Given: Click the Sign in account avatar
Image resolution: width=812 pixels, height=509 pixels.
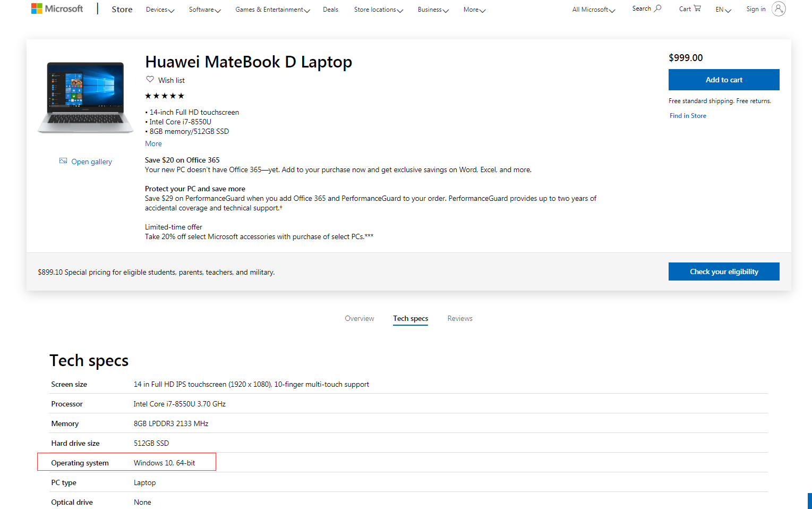Looking at the screenshot, I should click(x=778, y=9).
